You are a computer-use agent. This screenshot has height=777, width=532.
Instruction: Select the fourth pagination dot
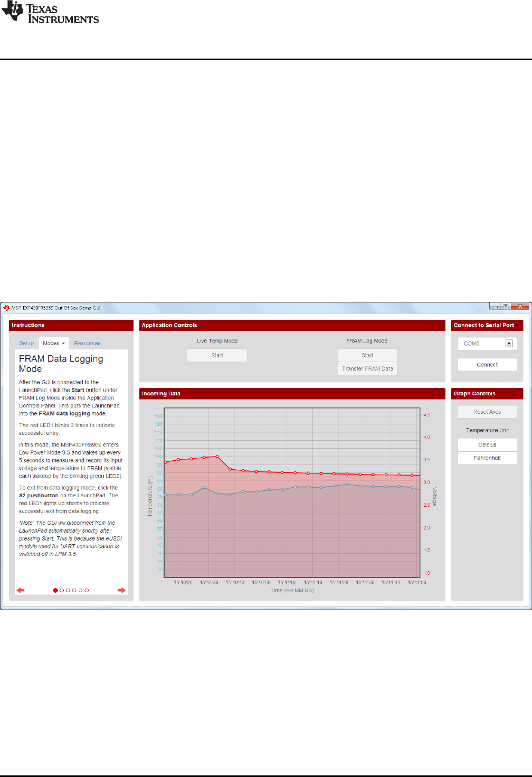point(74,590)
